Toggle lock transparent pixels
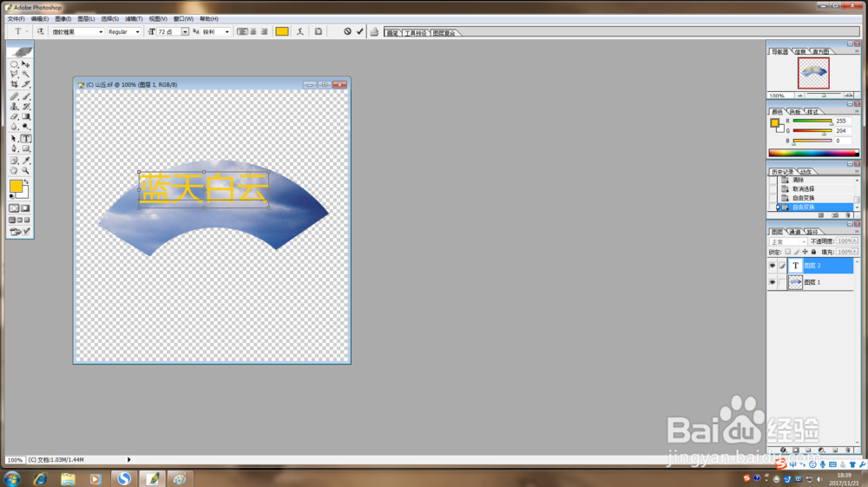Screen dimensions: 868x487 click(x=788, y=252)
